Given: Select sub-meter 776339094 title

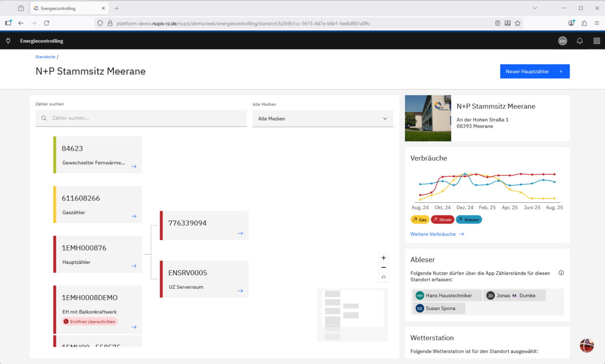Looking at the screenshot, I should (x=188, y=223).
